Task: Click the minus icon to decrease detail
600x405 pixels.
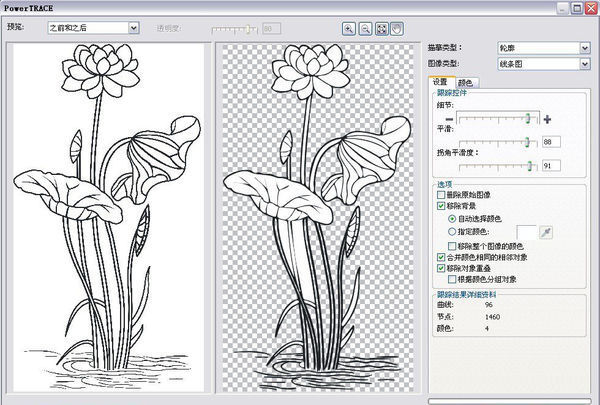Action: (x=451, y=119)
